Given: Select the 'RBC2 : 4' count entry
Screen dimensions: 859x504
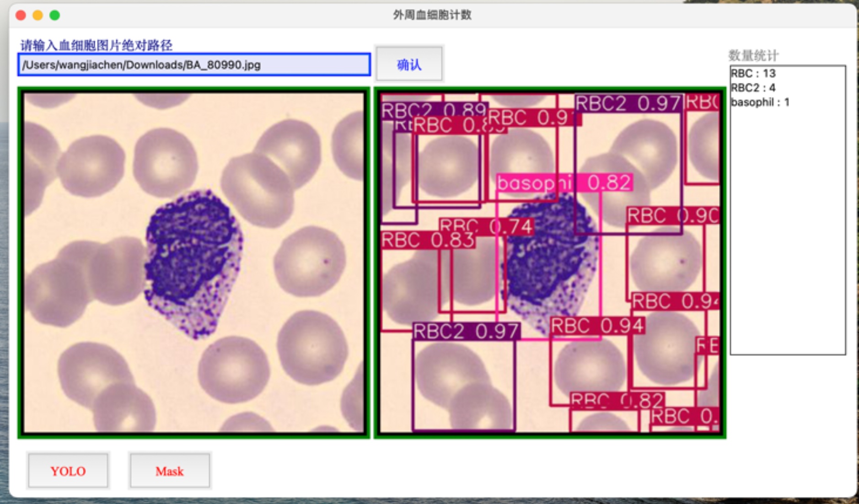Looking at the screenshot, I should tap(753, 88).
